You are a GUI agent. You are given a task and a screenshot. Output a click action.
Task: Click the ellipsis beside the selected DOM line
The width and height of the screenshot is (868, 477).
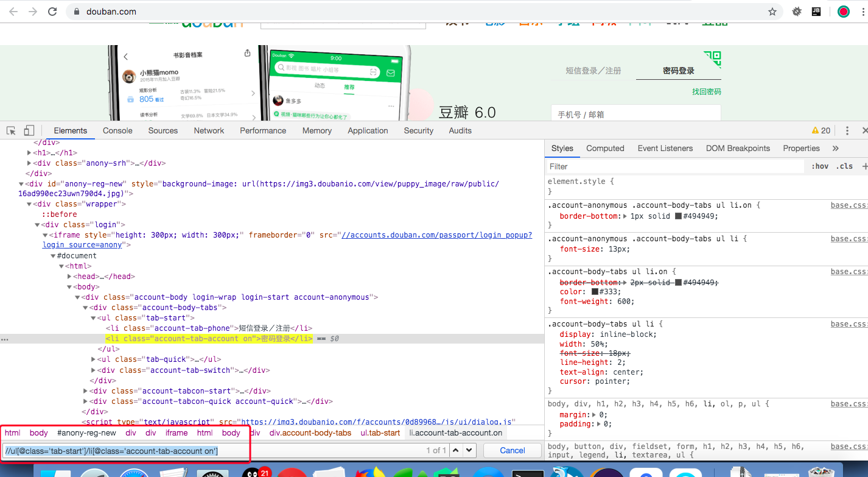coord(5,339)
